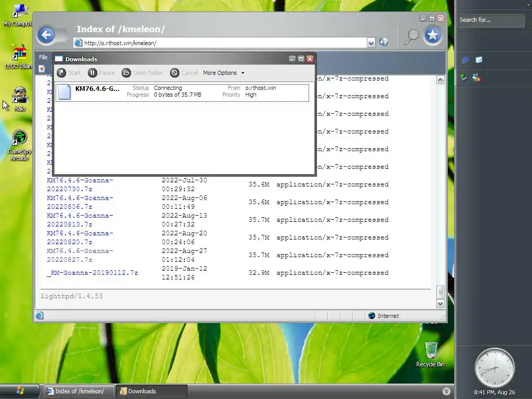532x399 pixels.
Task: Expand the address bar history dropdown
Action: [371, 43]
